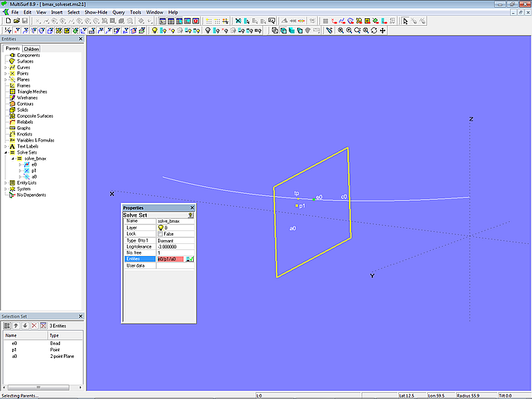This screenshot has height=399, width=532.
Task: Toggle the Lock checkbox in Properties
Action: (160, 233)
